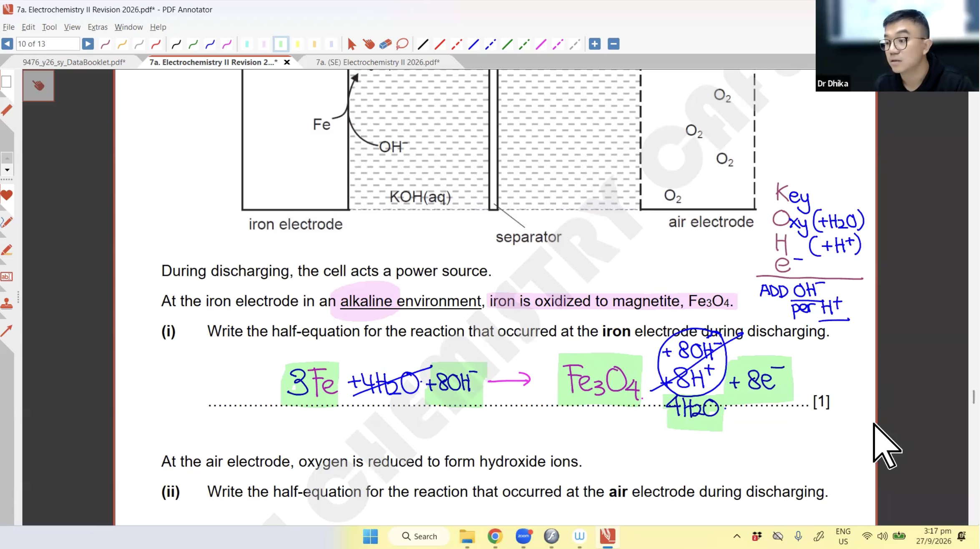Open the Tool menu
Screen dimensions: 980x549
[49, 27]
